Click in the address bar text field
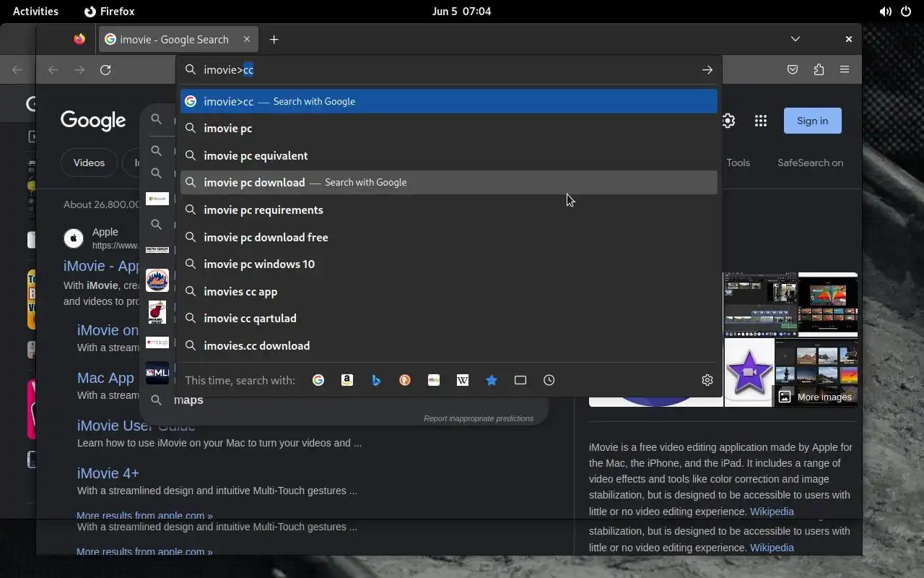 pyautogui.click(x=448, y=70)
